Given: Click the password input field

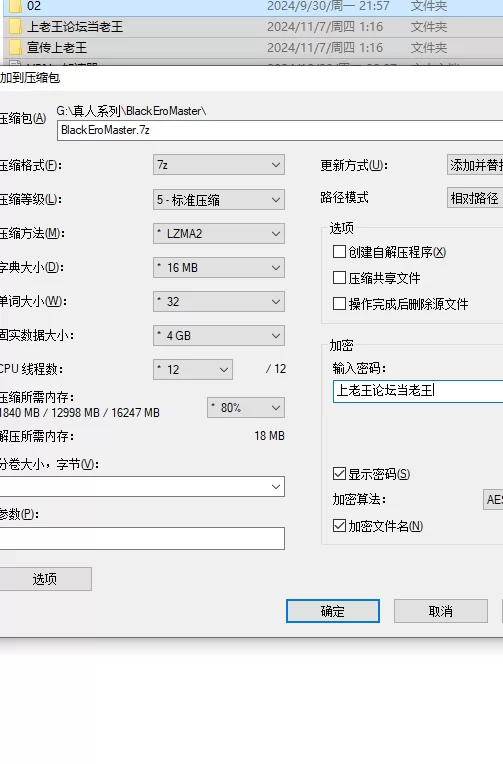Looking at the screenshot, I should [x=418, y=391].
